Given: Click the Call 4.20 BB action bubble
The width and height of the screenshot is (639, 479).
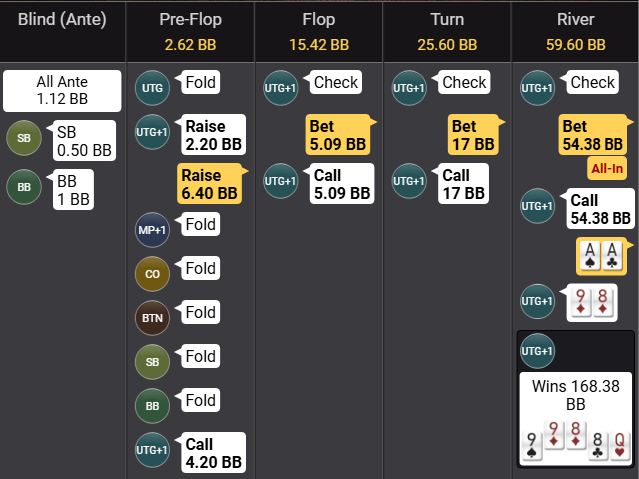Looking at the screenshot, I should tap(214, 453).
